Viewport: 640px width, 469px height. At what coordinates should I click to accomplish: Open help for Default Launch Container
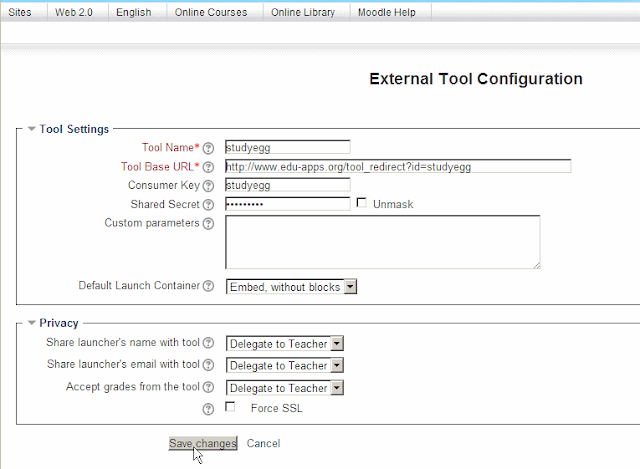point(208,286)
